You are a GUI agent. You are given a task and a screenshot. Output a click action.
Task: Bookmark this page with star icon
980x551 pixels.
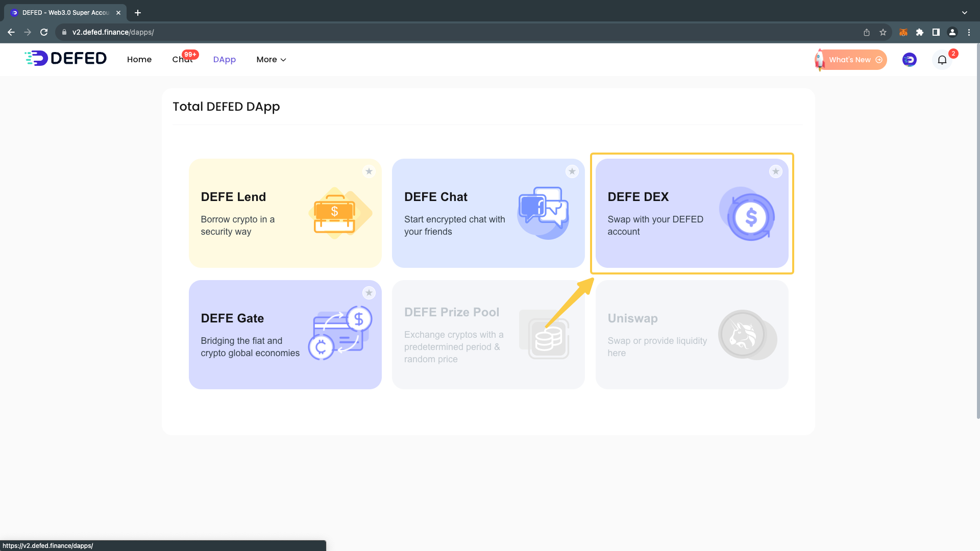click(883, 32)
